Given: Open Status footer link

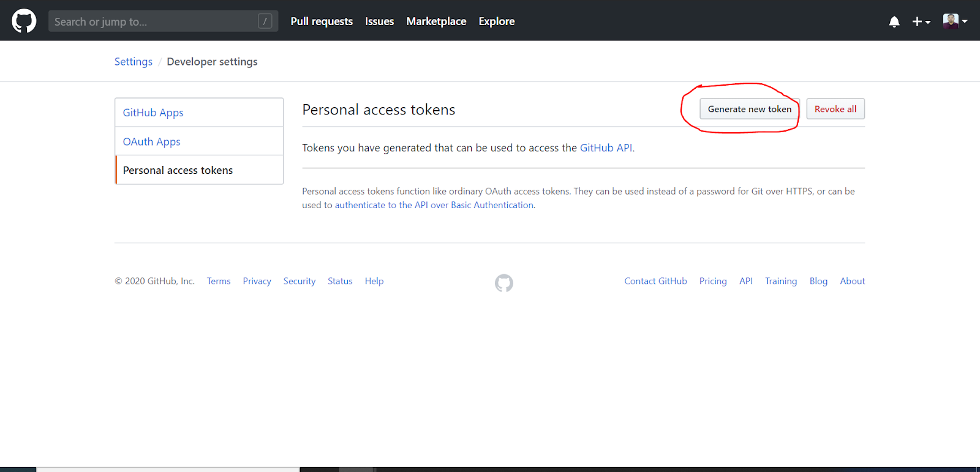Looking at the screenshot, I should click(x=340, y=281).
